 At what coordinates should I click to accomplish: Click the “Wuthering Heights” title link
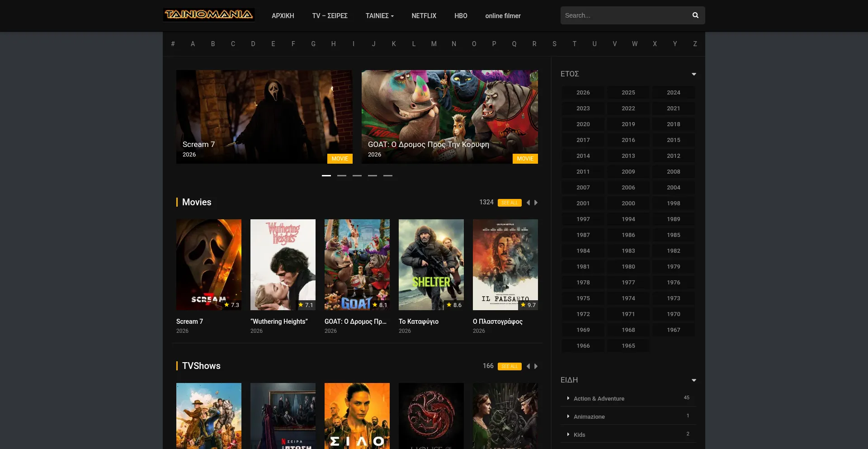point(279,321)
